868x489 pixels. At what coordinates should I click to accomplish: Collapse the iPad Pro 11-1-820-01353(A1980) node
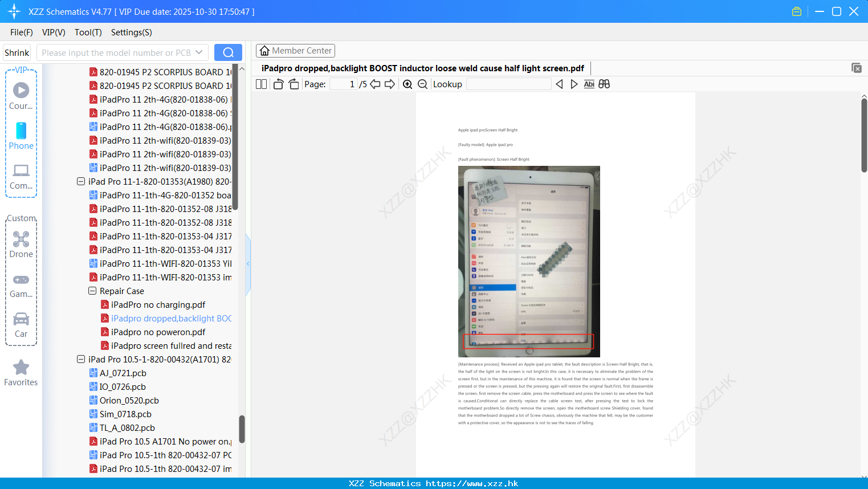(x=81, y=181)
